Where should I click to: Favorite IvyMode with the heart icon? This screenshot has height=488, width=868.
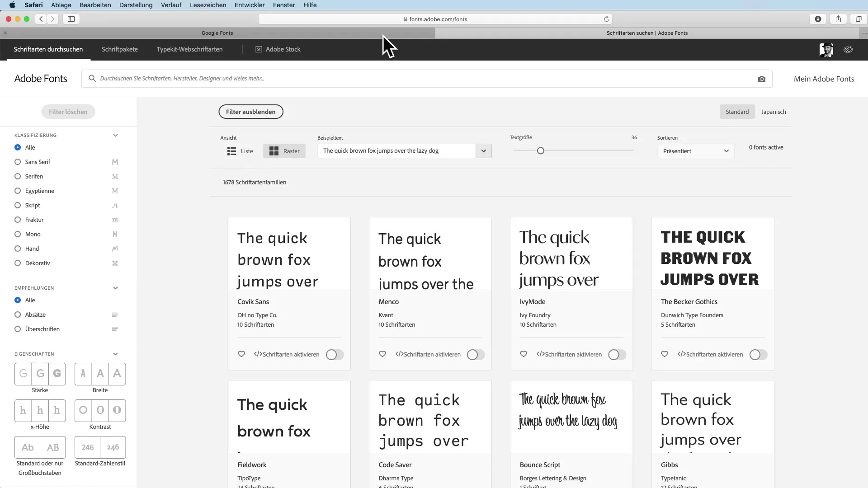[524, 354]
